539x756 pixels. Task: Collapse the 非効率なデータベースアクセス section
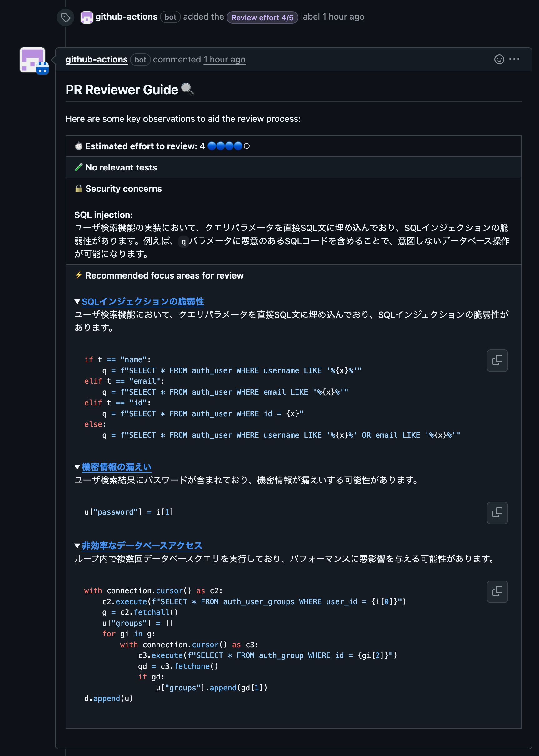point(77,546)
